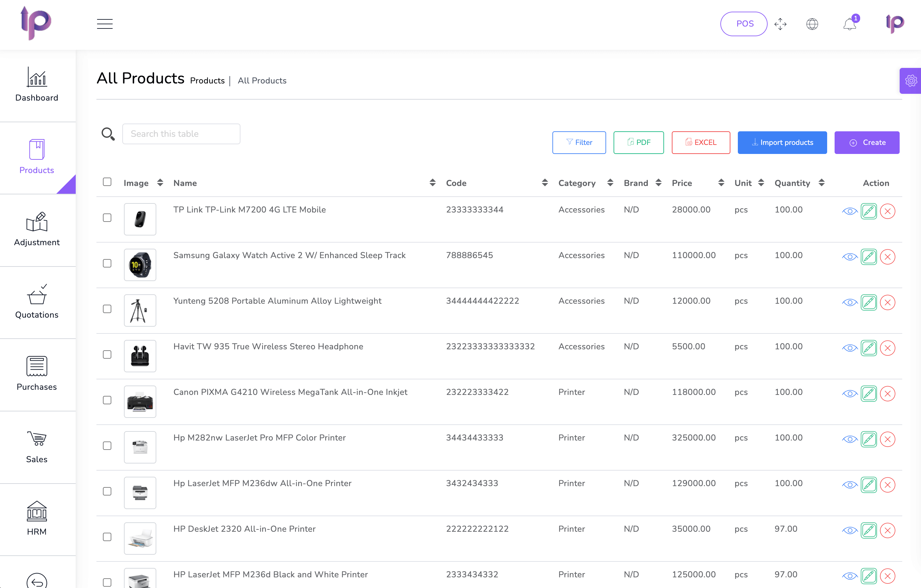
Task: Sort table by Price column arrows
Action: [x=721, y=182]
